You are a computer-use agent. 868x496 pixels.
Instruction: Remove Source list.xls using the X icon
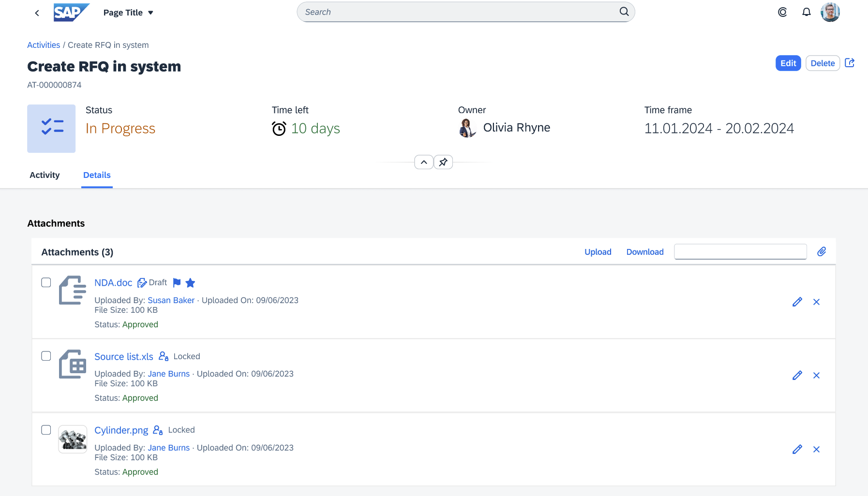point(816,375)
